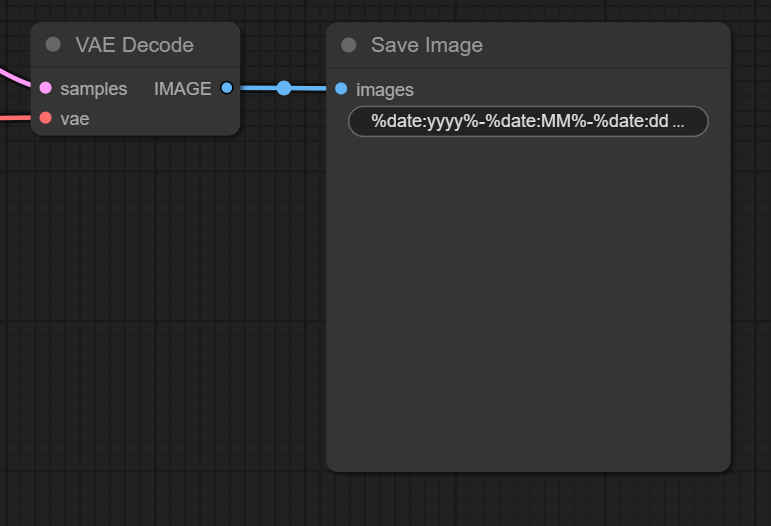
Task: Edit the %date filename prefix field
Action: point(527,121)
